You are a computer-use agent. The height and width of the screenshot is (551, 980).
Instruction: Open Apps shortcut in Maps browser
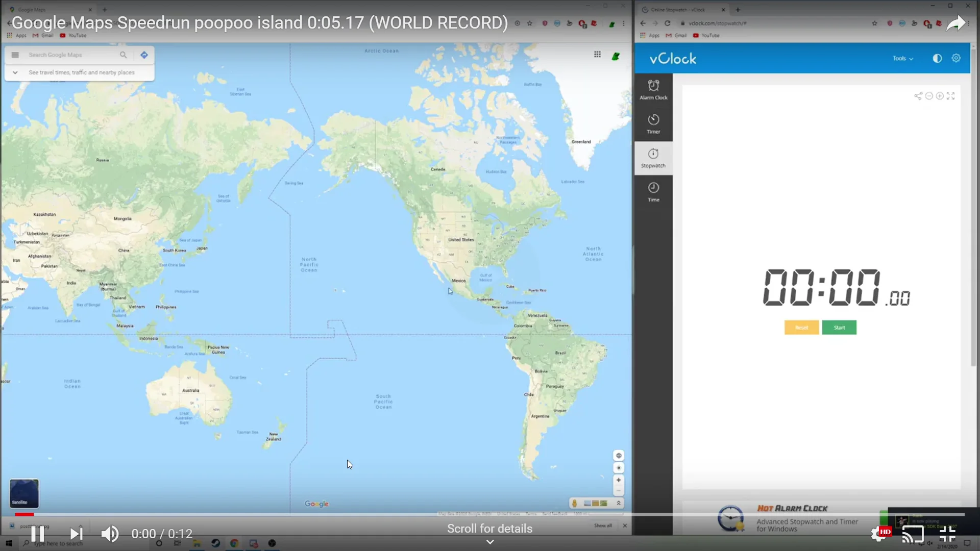click(17, 36)
